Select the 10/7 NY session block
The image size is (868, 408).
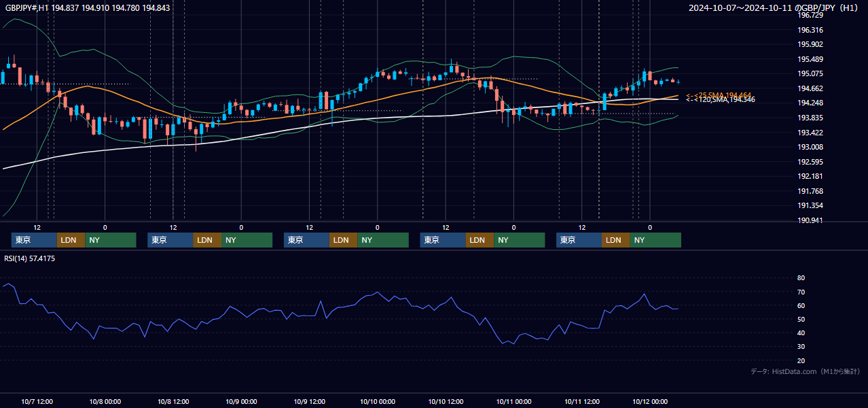[111, 240]
